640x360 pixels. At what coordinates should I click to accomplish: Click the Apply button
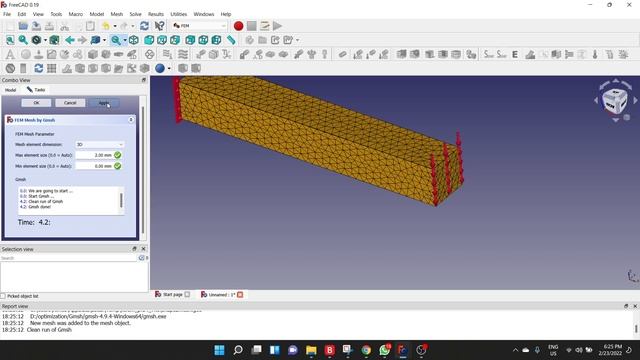[x=104, y=103]
